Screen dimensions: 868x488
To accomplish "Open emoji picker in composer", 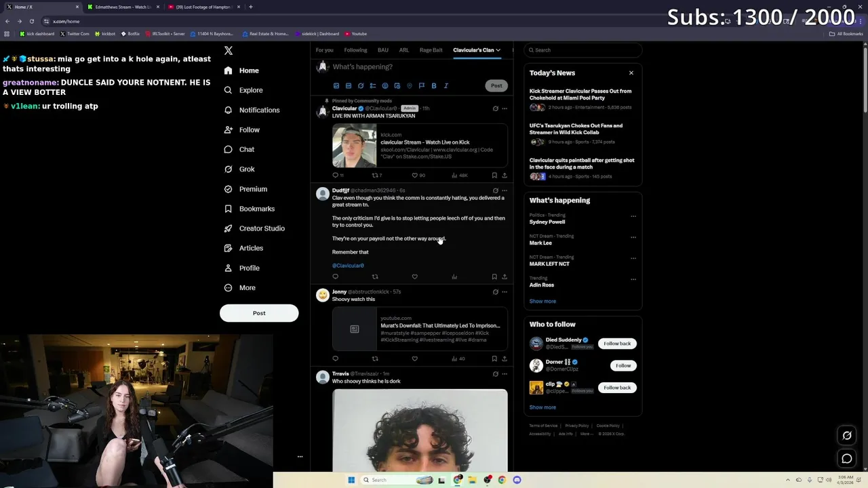I will (385, 86).
